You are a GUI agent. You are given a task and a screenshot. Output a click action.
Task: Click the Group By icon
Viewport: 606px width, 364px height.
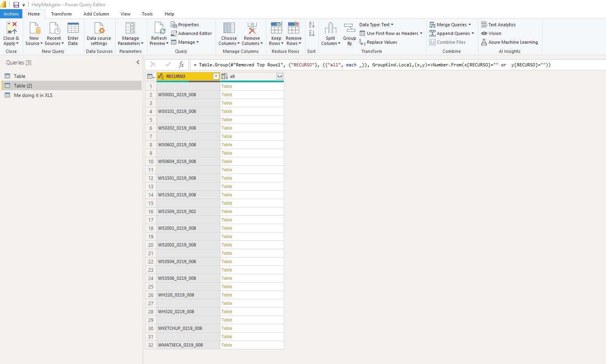(x=349, y=29)
